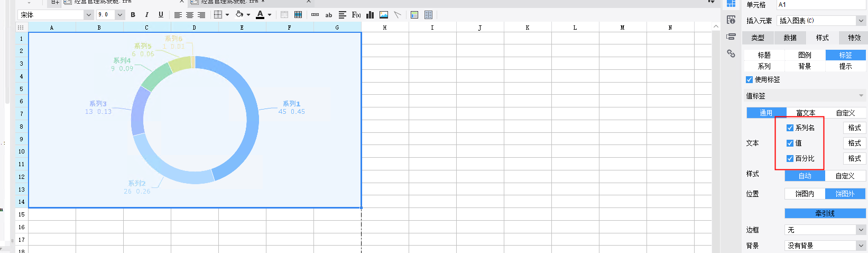
Task: Insert a formula with F(x) icon
Action: [x=356, y=15]
